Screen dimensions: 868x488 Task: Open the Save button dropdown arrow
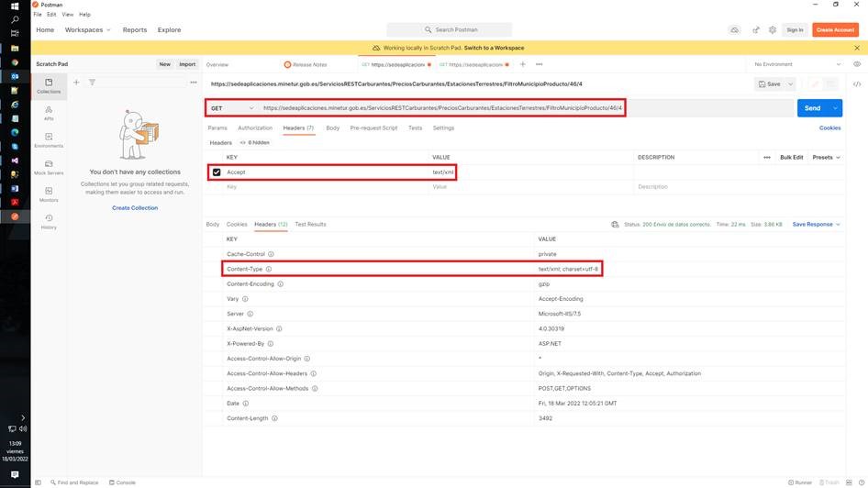click(791, 84)
